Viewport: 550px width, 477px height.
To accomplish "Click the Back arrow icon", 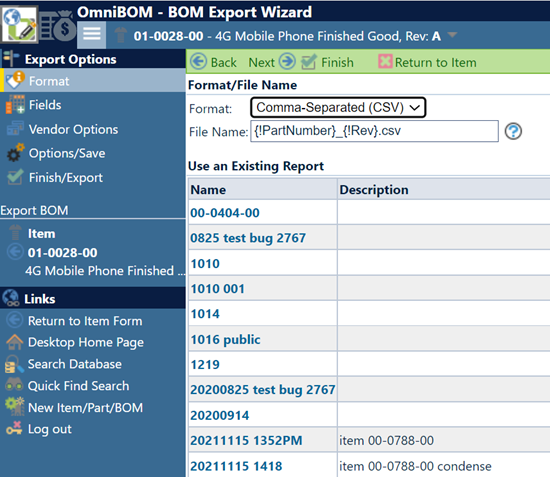I will click(x=199, y=61).
